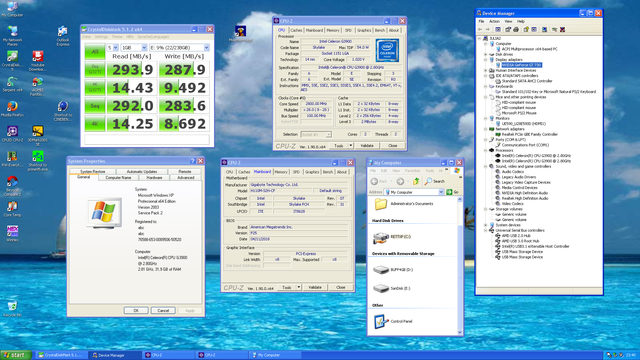The width and height of the screenshot is (640, 360).
Task: Open CPU-Z socket Selection dropdown
Action: click(x=316, y=134)
